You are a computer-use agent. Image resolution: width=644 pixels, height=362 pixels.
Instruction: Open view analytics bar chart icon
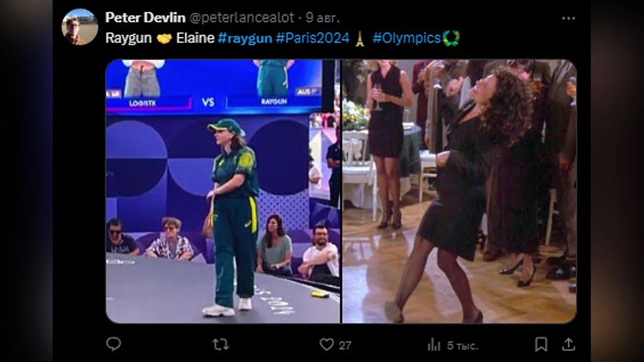tap(434, 345)
